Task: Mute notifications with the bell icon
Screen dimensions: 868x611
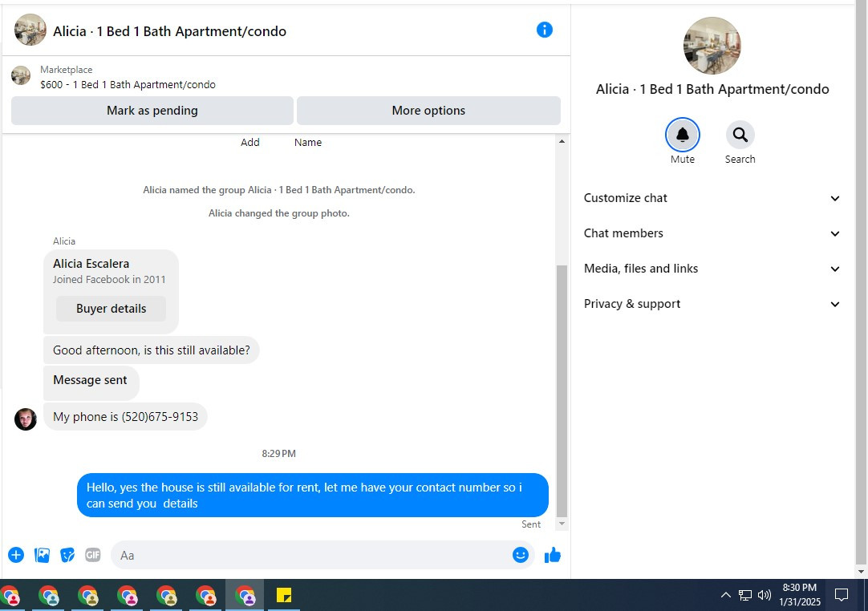Action: (x=682, y=135)
